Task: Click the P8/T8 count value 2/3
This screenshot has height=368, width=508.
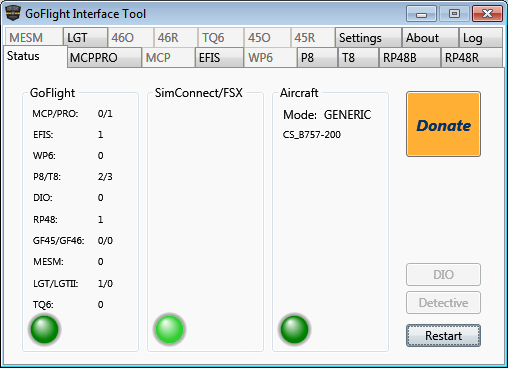Action: pyautogui.click(x=105, y=177)
